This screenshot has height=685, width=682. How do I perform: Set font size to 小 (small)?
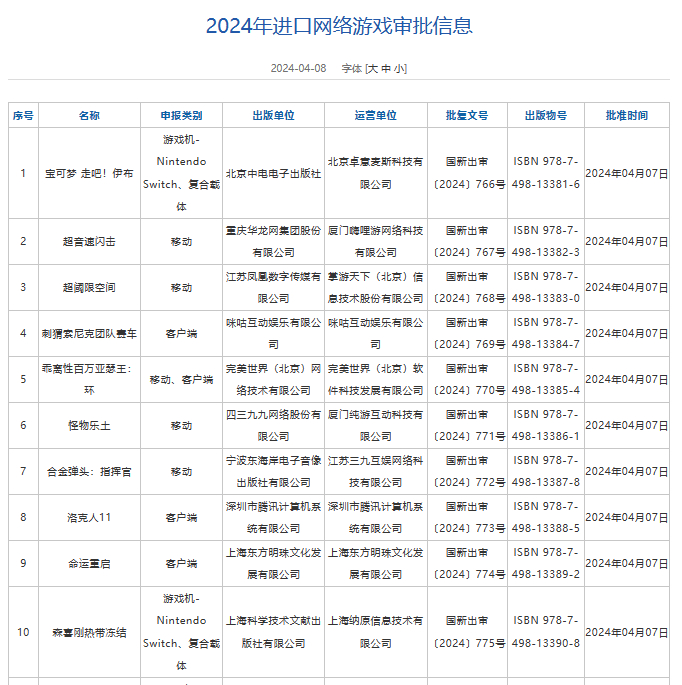pos(399,69)
